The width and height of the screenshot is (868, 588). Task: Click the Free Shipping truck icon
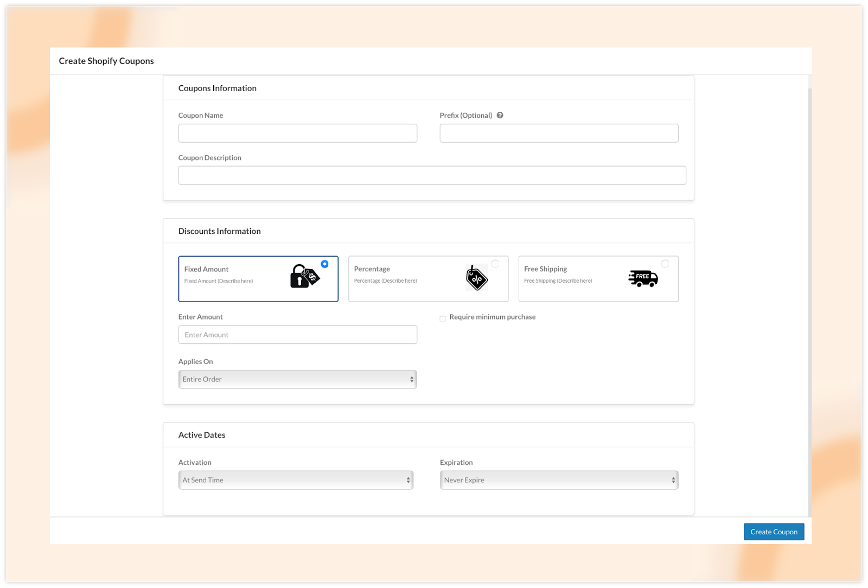click(x=643, y=278)
